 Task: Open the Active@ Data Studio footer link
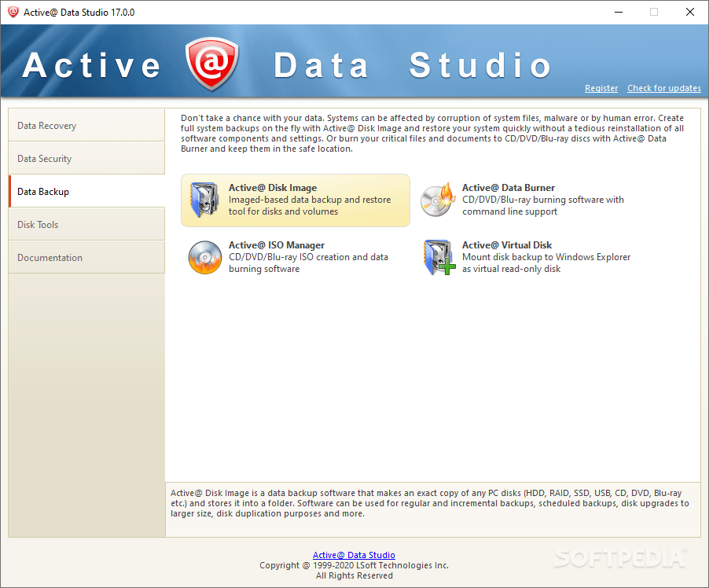354,555
